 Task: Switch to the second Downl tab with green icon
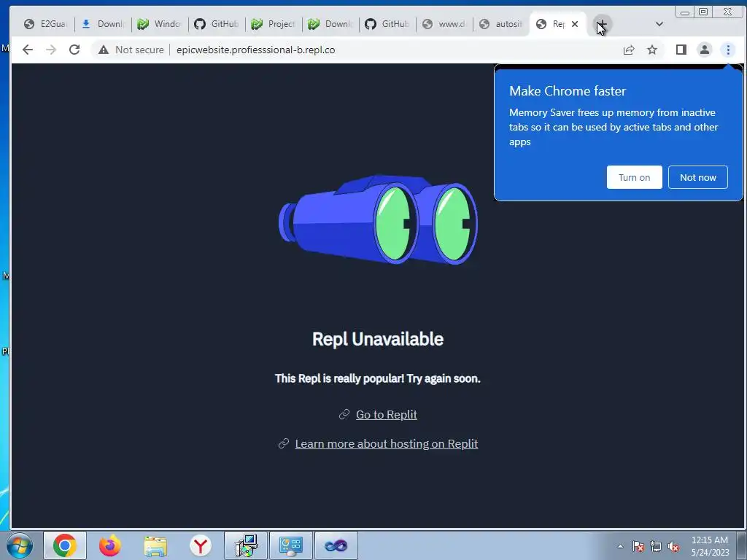pyautogui.click(x=330, y=24)
